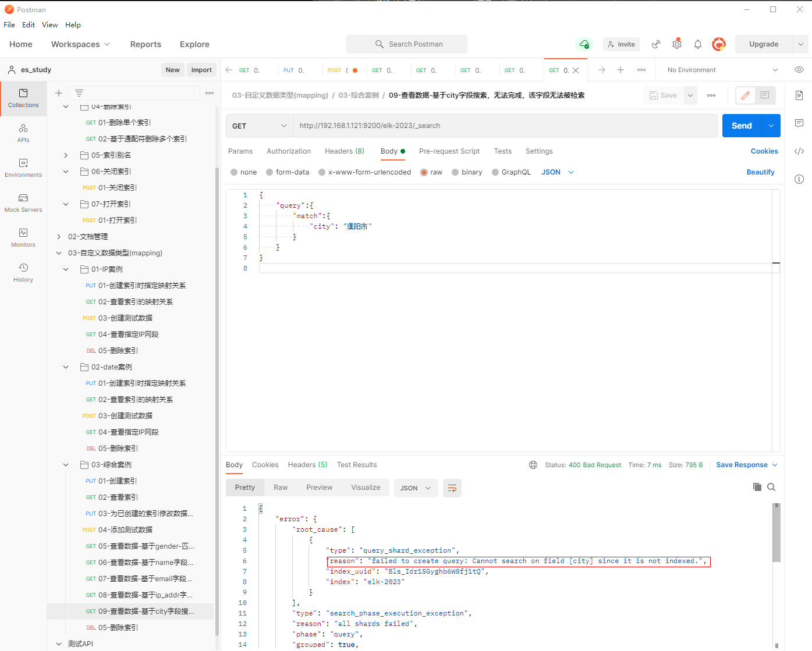
Task: Open the Monitors sidebar panel
Action: click(23, 237)
